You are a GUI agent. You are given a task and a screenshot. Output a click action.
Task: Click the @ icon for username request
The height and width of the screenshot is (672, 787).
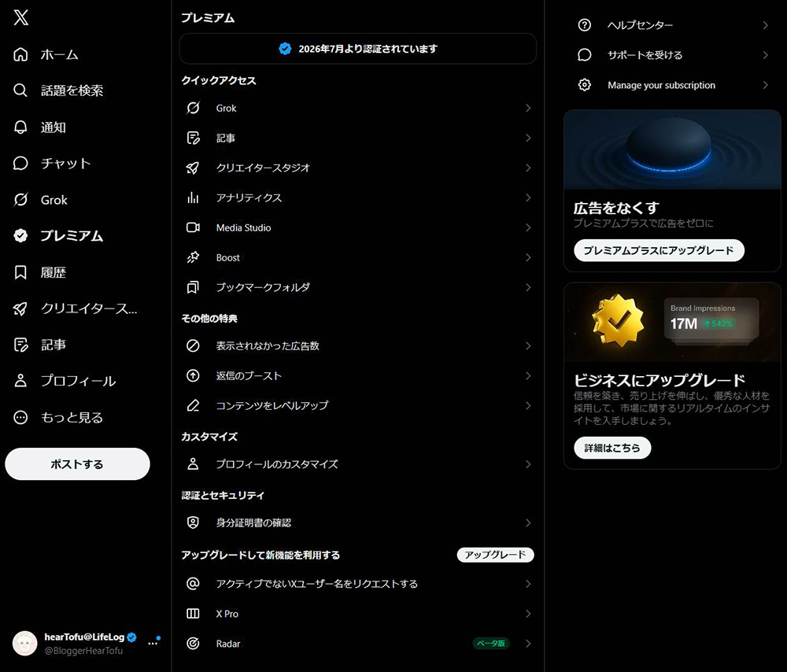click(x=194, y=583)
